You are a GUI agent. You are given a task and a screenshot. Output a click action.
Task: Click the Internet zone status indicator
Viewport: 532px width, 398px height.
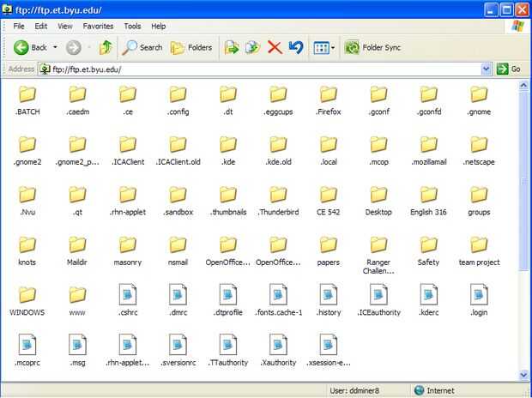(x=434, y=390)
